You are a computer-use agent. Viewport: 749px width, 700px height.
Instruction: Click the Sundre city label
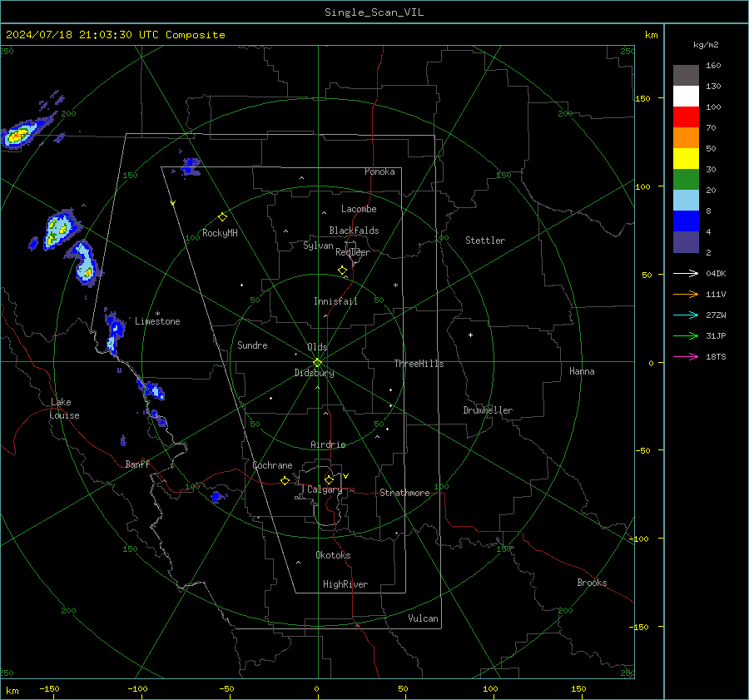pyautogui.click(x=252, y=345)
